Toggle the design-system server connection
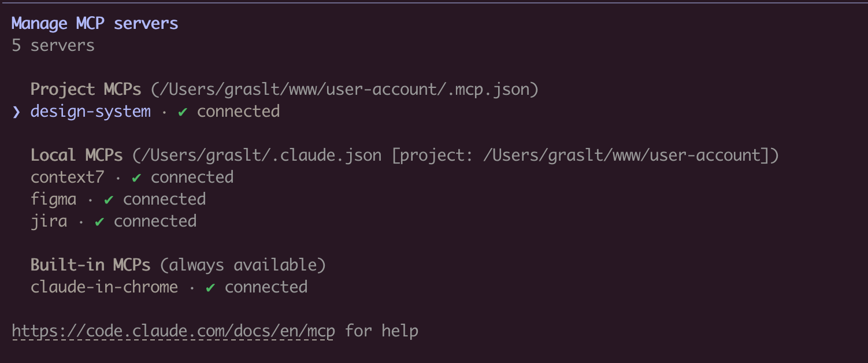868x363 pixels. tap(90, 112)
